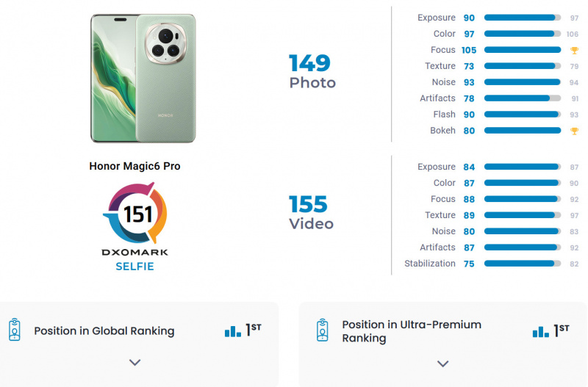
Task: Click the Photo Texture label
Action: (x=440, y=66)
